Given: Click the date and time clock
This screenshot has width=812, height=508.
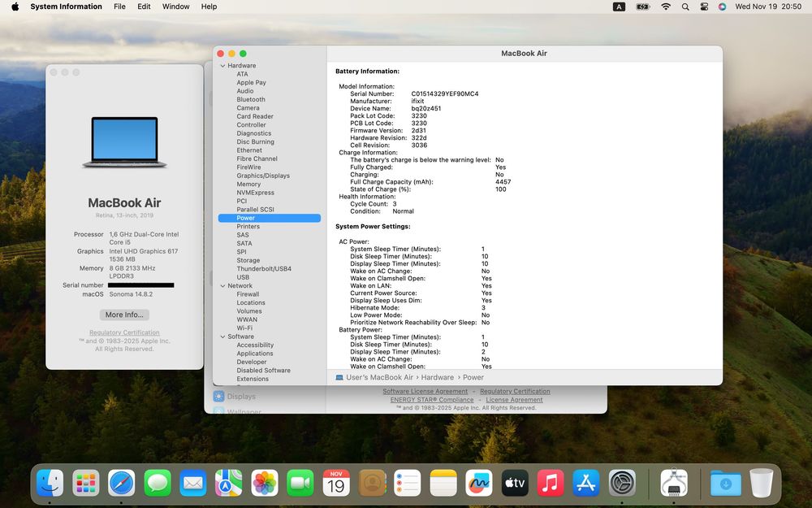Looking at the screenshot, I should (768, 7).
